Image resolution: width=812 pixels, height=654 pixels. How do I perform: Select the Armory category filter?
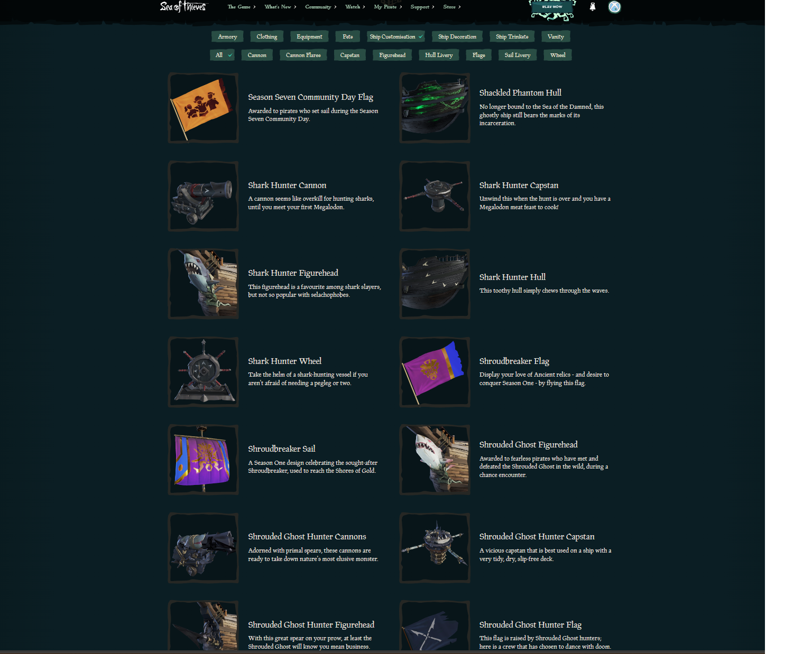click(x=227, y=36)
